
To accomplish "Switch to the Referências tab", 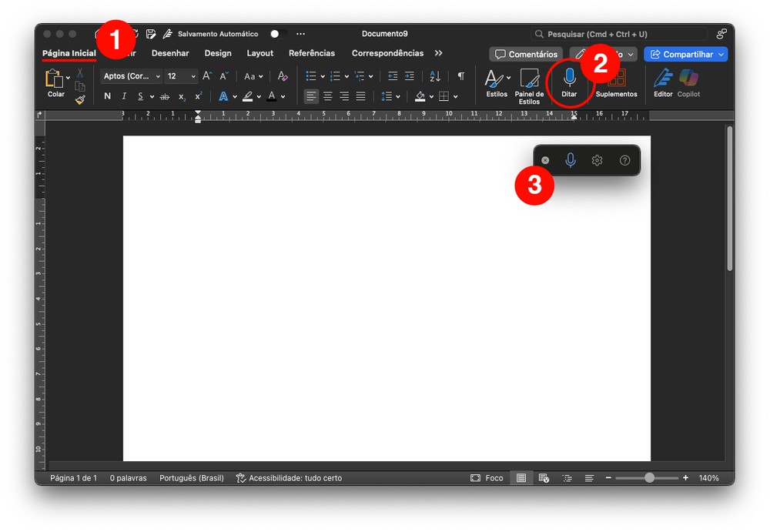I will pos(311,53).
